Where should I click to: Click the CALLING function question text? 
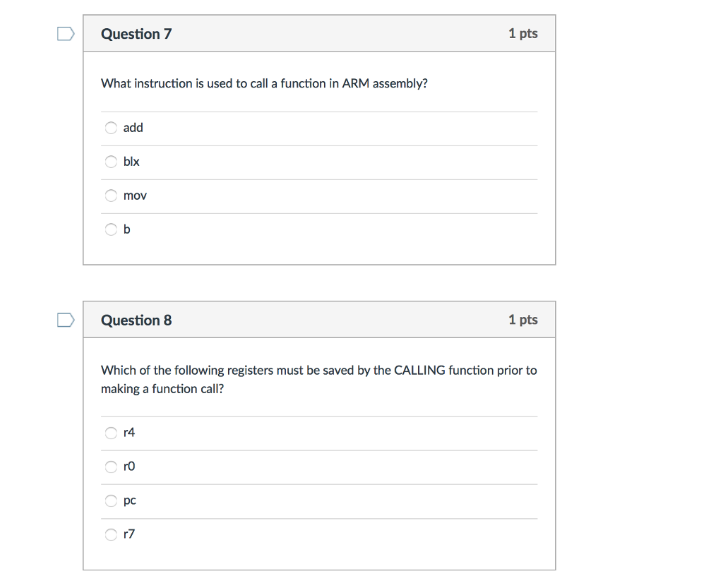click(x=319, y=379)
